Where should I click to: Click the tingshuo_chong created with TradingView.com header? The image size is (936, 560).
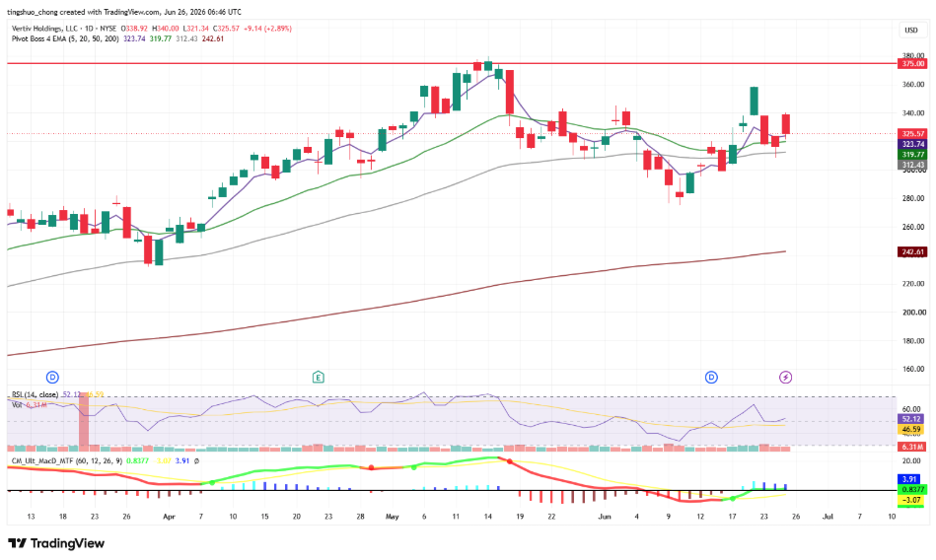[x=124, y=12]
